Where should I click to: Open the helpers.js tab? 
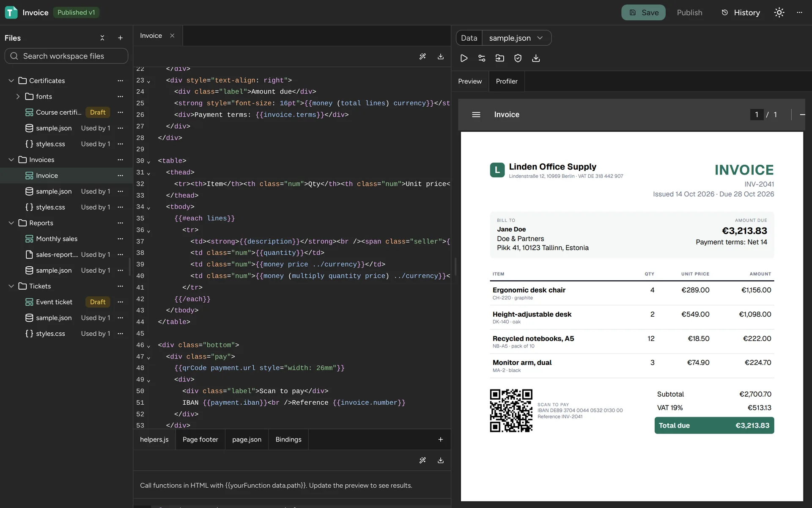pyautogui.click(x=154, y=439)
